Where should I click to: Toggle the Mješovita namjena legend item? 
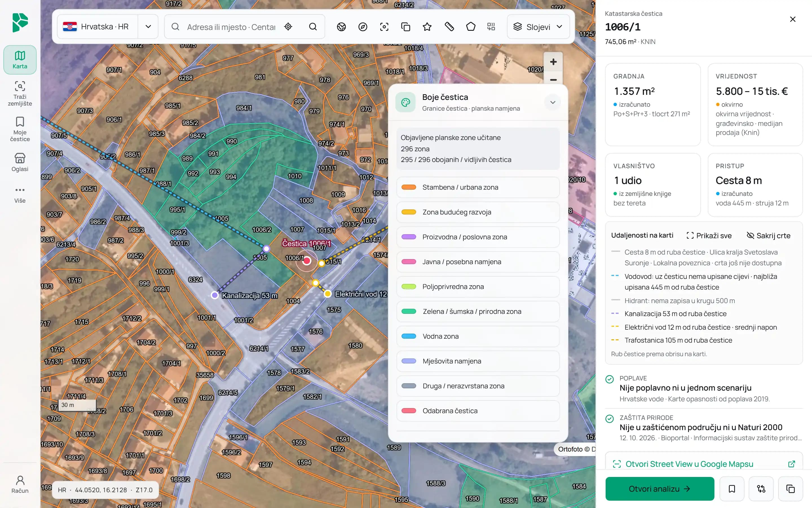click(x=478, y=361)
